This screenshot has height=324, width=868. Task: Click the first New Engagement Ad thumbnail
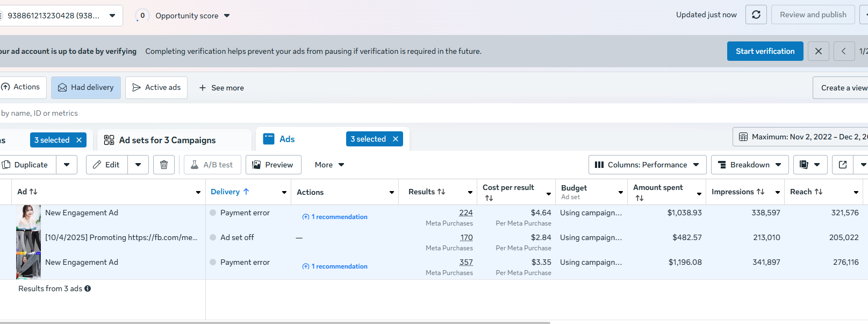pyautogui.click(x=28, y=217)
